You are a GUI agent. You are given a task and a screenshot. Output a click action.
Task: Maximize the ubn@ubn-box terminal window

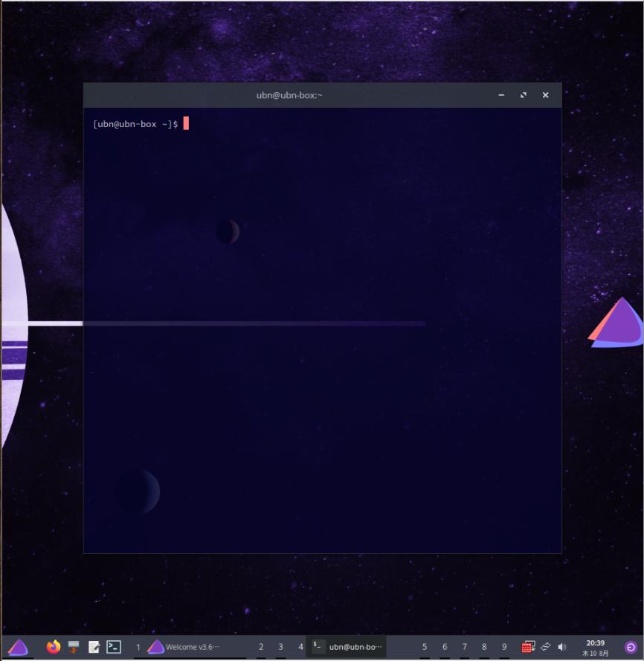pyautogui.click(x=524, y=95)
